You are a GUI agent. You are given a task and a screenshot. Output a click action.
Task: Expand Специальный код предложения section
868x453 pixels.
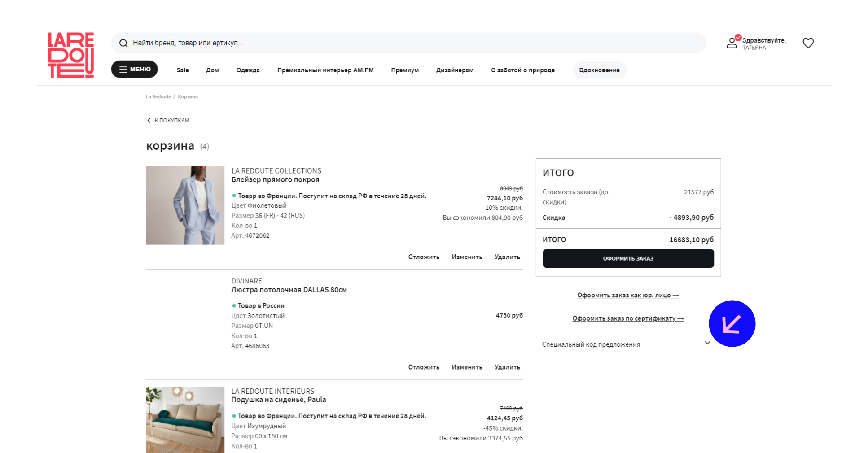[627, 344]
